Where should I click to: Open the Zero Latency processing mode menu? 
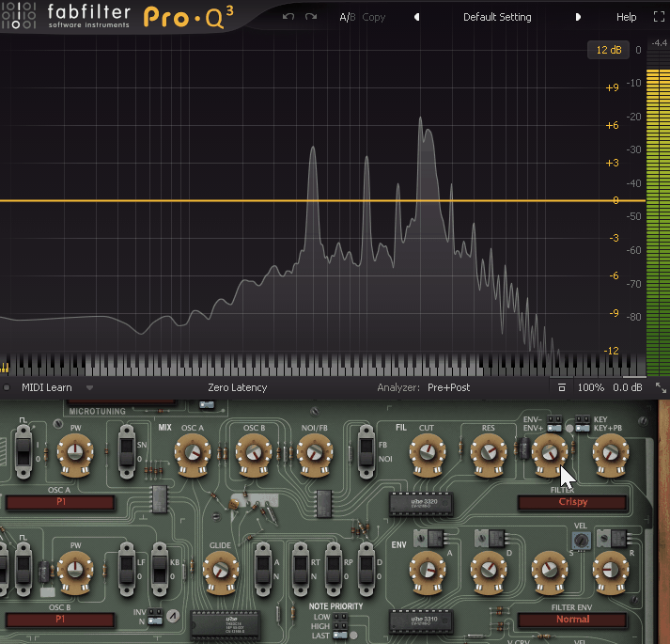pos(238,387)
